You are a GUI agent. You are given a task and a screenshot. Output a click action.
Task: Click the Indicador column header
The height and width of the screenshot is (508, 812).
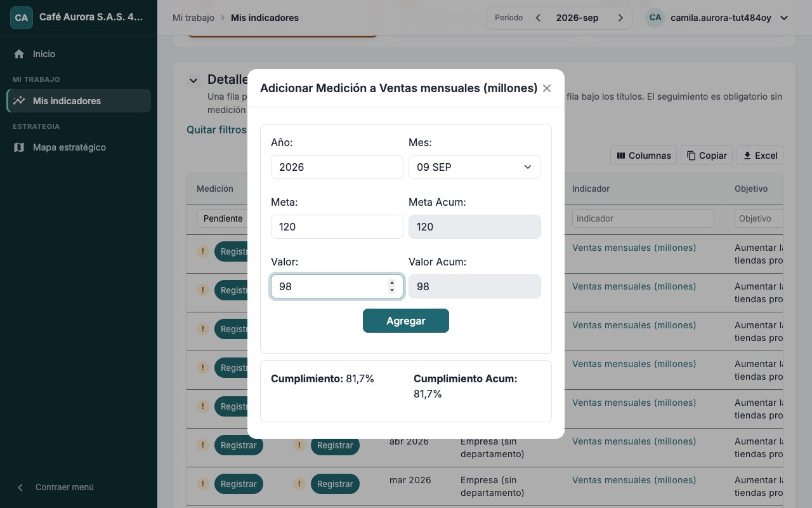pos(591,189)
